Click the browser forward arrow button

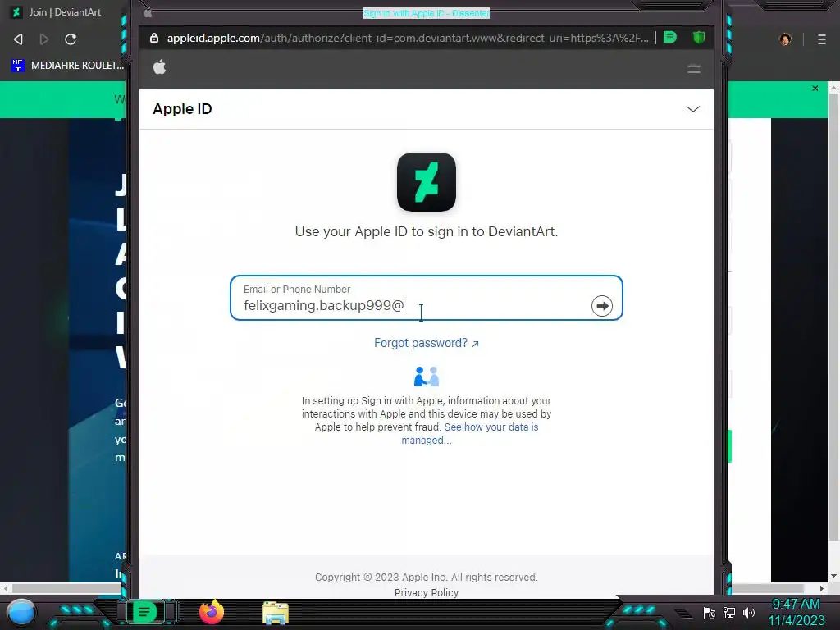click(44, 39)
